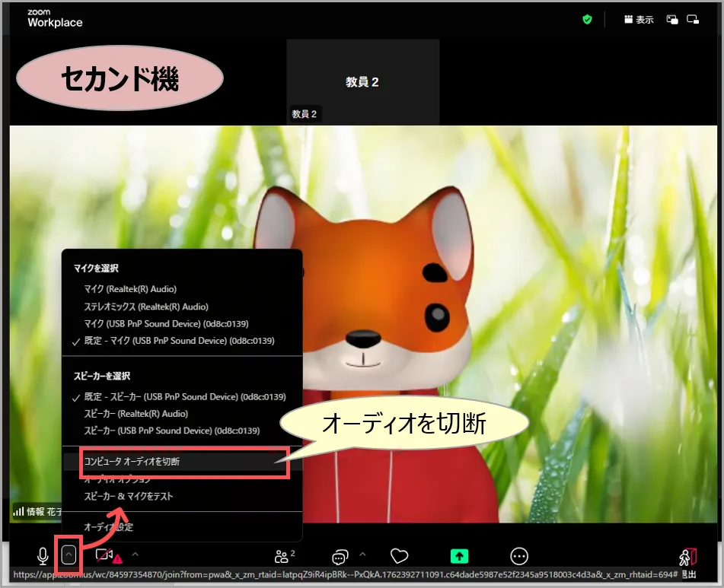Open the chat icon in toolbar
The height and width of the screenshot is (588, 724).
[x=340, y=556]
